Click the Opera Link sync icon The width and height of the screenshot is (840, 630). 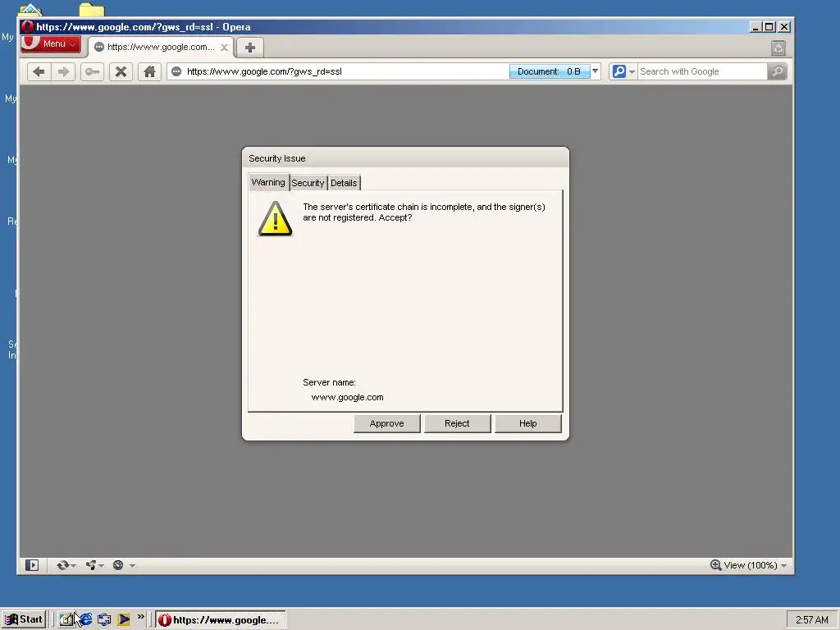(62, 565)
